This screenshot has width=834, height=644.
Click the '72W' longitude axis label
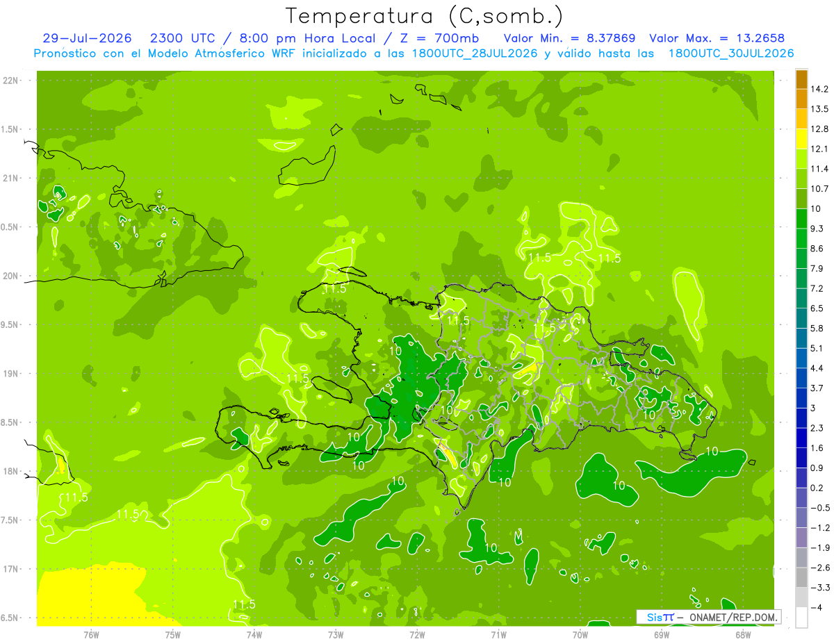pyautogui.click(x=417, y=634)
